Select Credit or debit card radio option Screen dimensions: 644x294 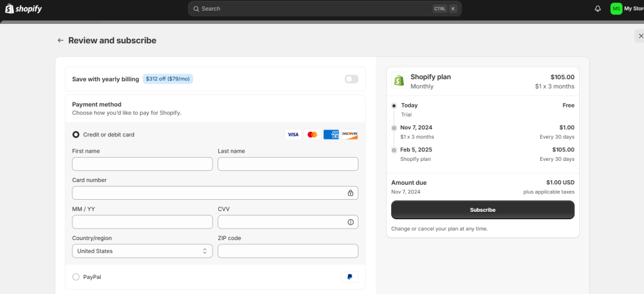pyautogui.click(x=76, y=134)
